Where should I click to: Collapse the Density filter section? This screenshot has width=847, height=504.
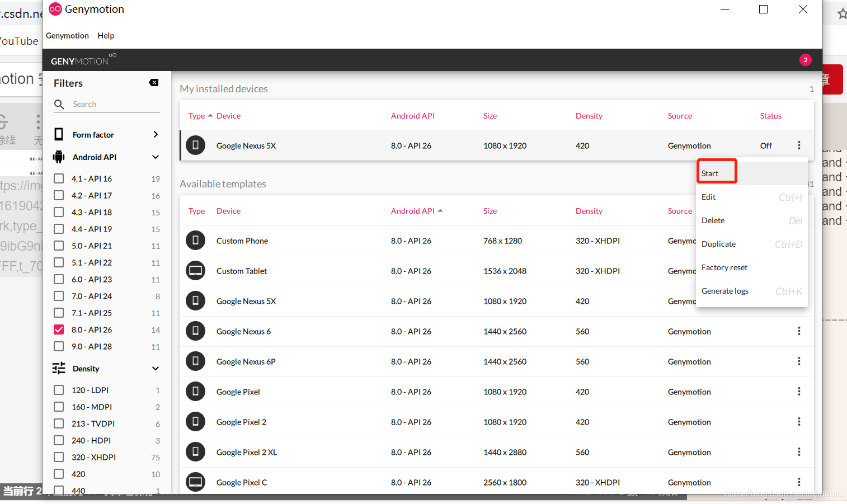[156, 369]
